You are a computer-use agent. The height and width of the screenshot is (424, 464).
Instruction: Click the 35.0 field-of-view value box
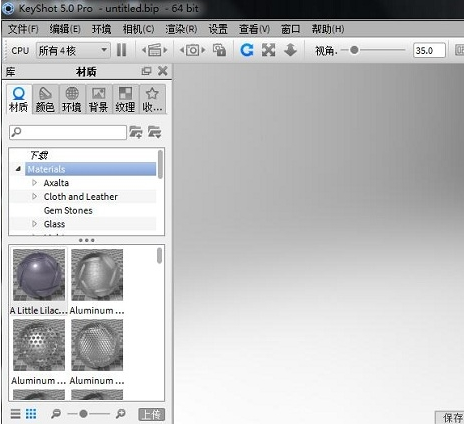tap(429, 50)
